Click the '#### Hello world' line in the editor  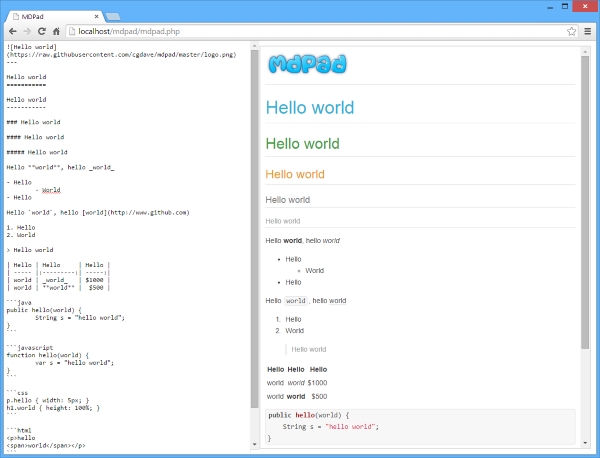point(35,137)
